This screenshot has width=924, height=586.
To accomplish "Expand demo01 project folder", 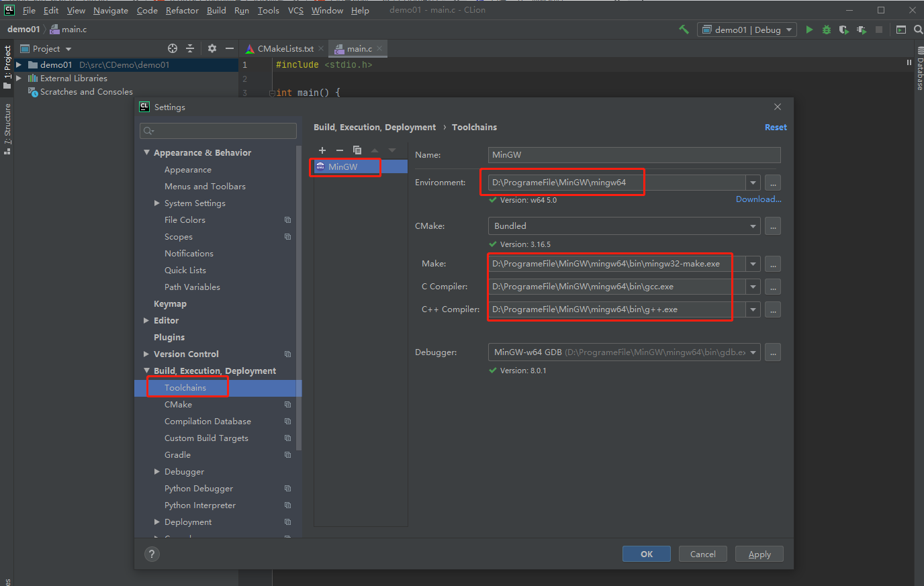I will 19,64.
